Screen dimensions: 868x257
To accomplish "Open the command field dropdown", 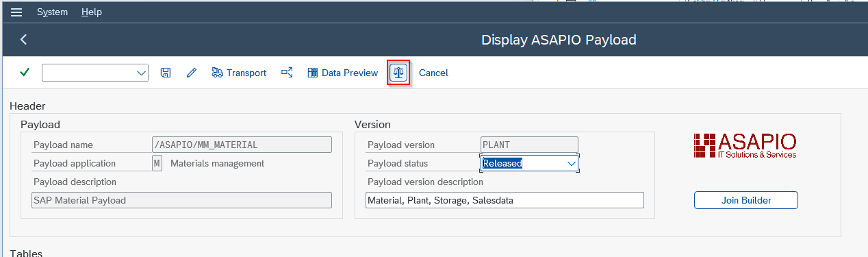I will point(142,73).
